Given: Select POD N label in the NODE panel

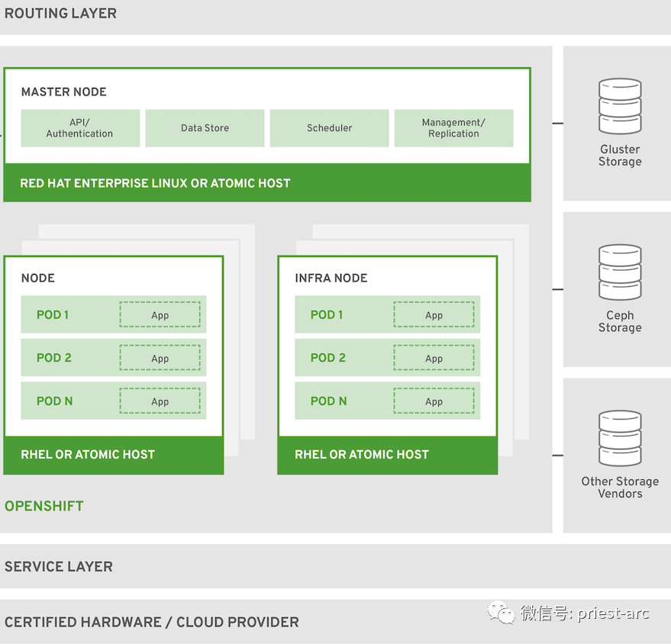Looking at the screenshot, I should (x=54, y=401).
